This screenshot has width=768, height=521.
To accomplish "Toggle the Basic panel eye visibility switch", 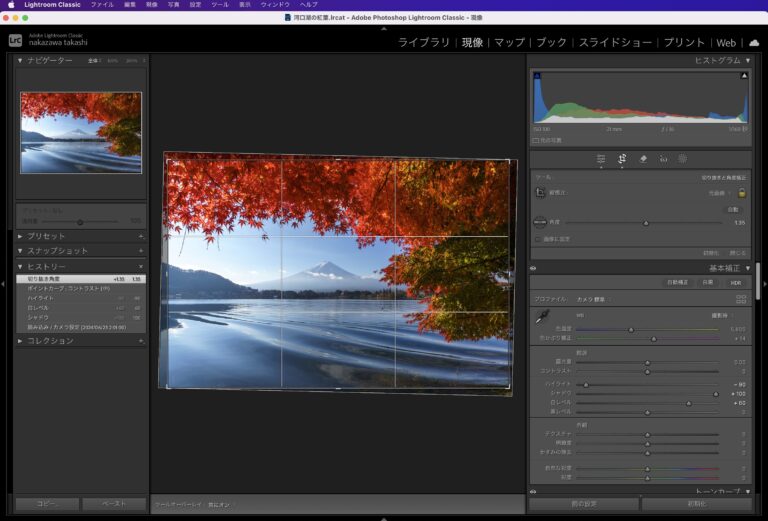I will [x=534, y=268].
